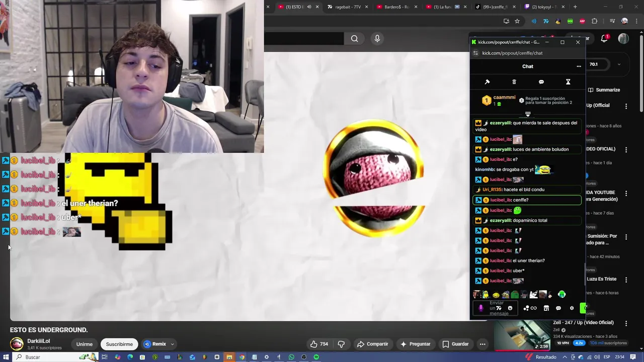Click the Guardar save button
The height and width of the screenshot is (362, 644).
455,344
